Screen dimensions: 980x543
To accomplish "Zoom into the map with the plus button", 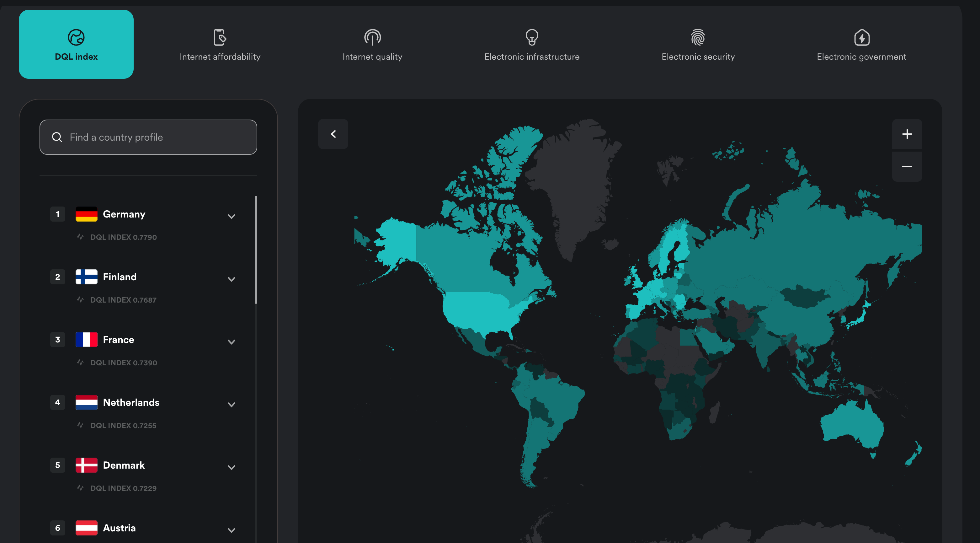I will tap(907, 134).
